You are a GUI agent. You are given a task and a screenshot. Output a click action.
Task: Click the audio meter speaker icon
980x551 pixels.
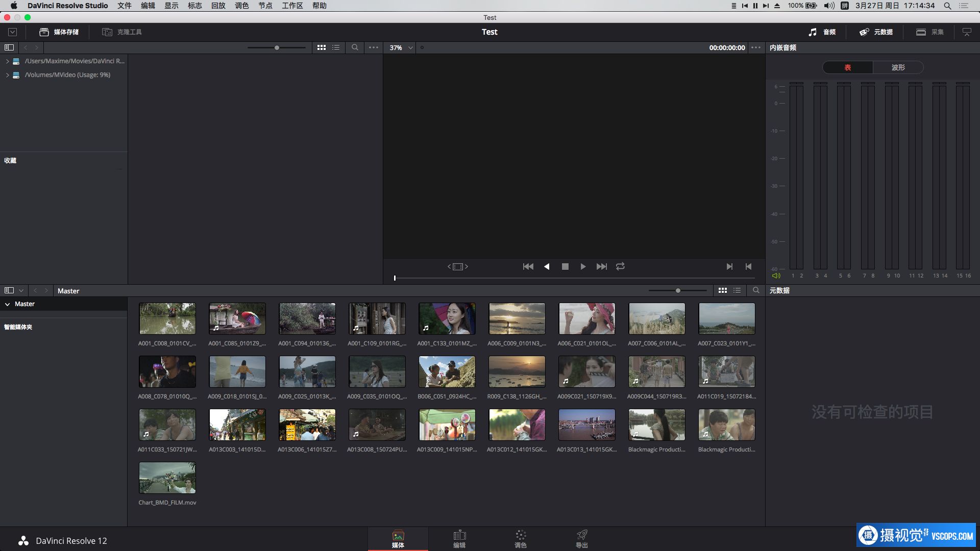[x=776, y=275]
